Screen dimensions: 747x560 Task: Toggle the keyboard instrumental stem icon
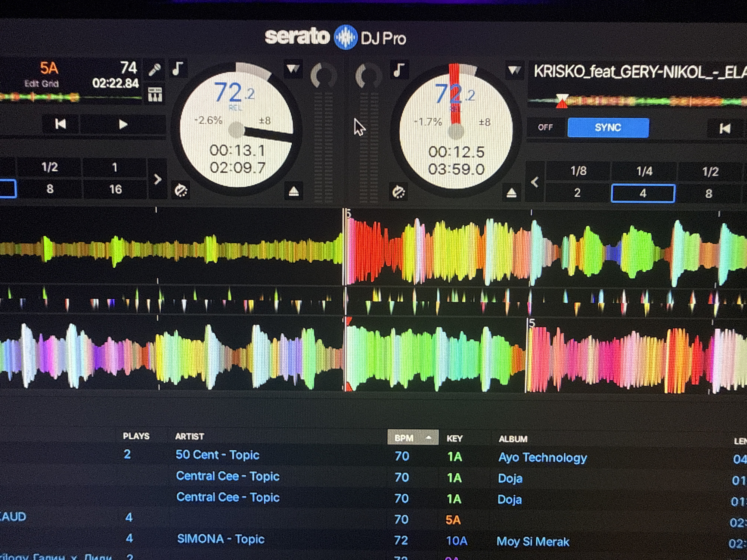tap(155, 94)
